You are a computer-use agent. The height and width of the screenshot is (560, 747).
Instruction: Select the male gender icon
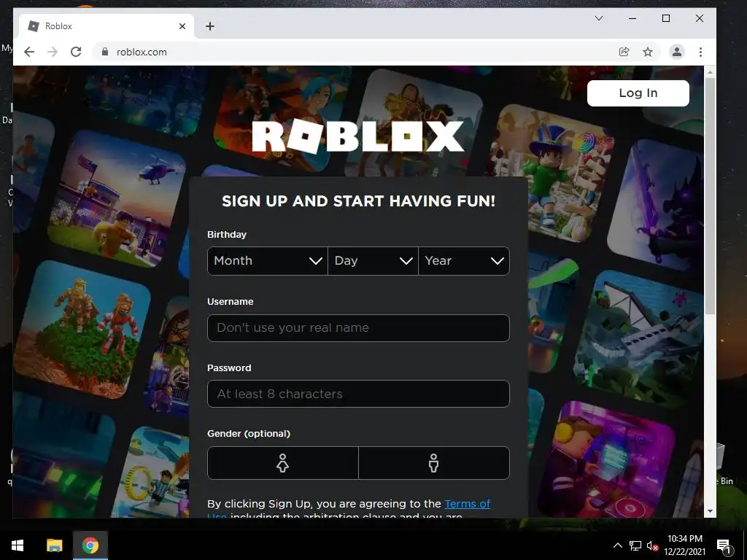coord(433,463)
